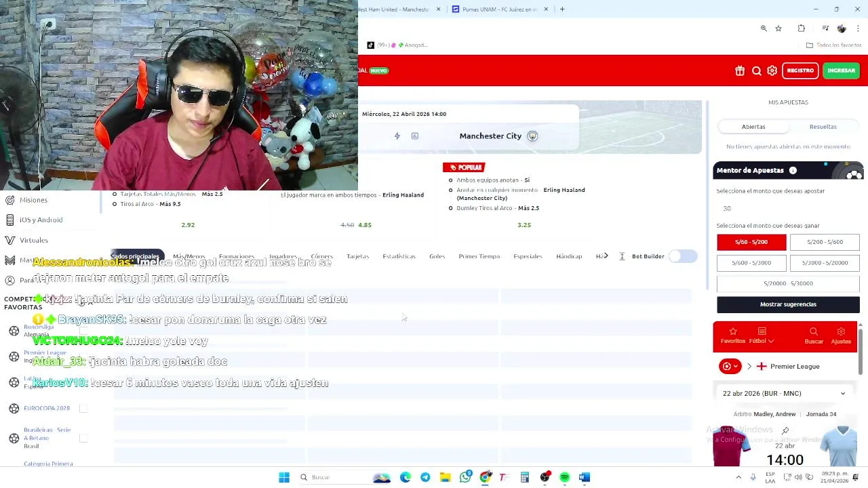Open Ajustes in stats widget
Viewport: 868px width, 488px height.
click(x=841, y=335)
